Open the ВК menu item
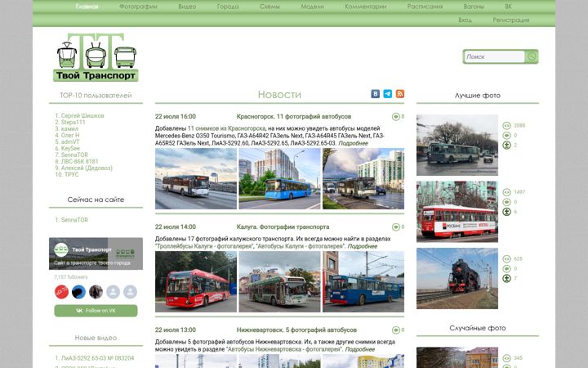The height and width of the screenshot is (368, 588). tap(508, 7)
